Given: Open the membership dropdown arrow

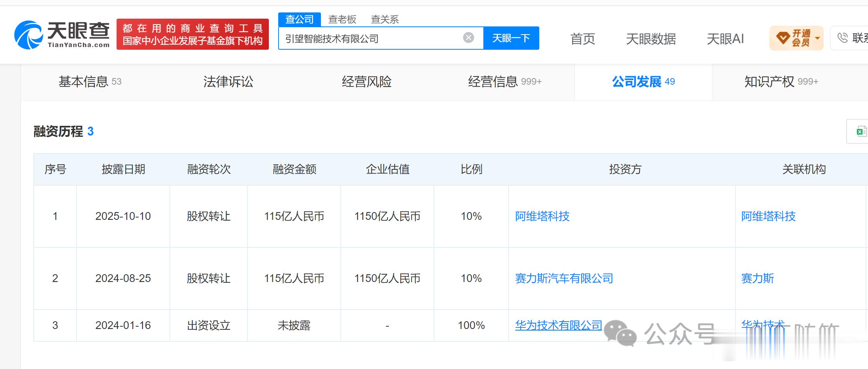Looking at the screenshot, I should point(817,38).
